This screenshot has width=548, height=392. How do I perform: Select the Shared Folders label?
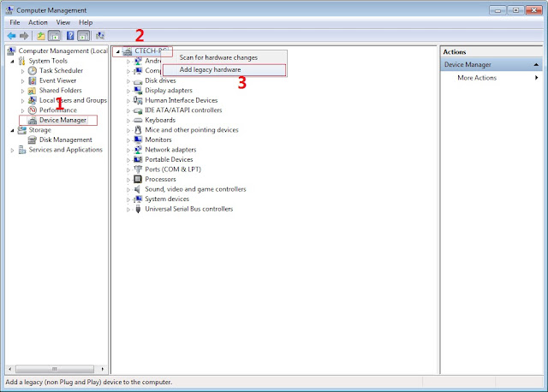[x=61, y=90]
